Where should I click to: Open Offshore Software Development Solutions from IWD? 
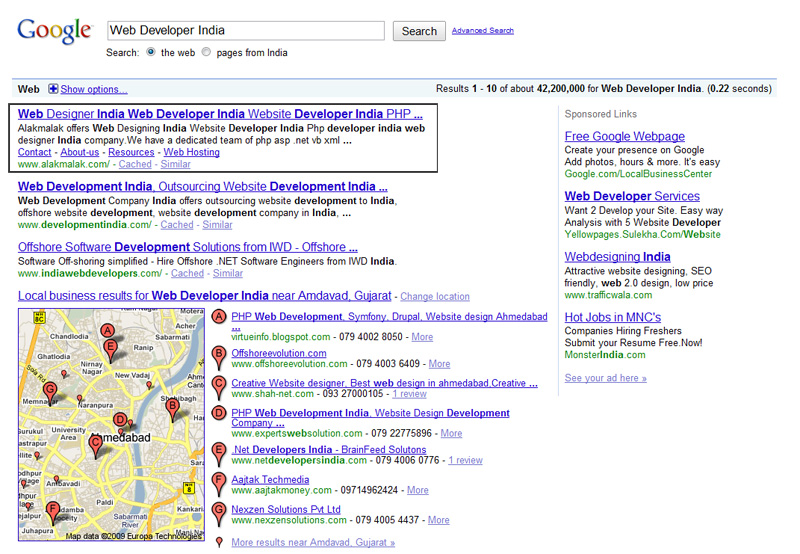coord(188,247)
